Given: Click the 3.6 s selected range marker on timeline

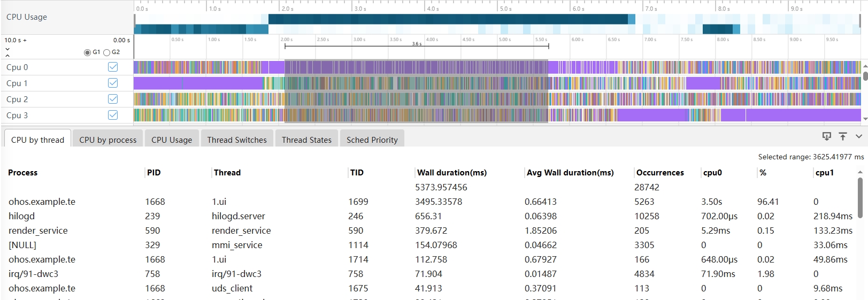Looking at the screenshot, I should [x=417, y=44].
